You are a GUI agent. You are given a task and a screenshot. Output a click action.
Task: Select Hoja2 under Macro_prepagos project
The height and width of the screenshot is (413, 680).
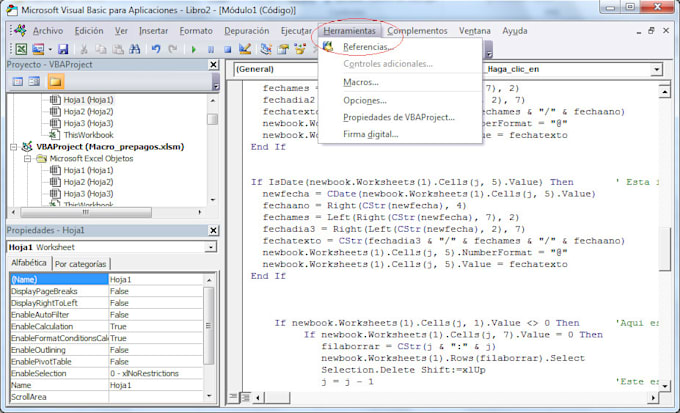pyautogui.click(x=87, y=182)
